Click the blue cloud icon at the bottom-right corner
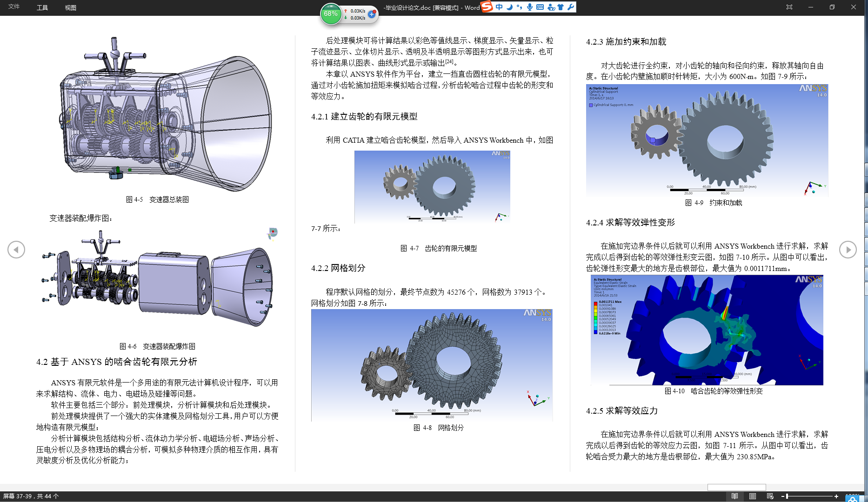Image resolution: width=868 pixels, height=502 pixels. 852,499
